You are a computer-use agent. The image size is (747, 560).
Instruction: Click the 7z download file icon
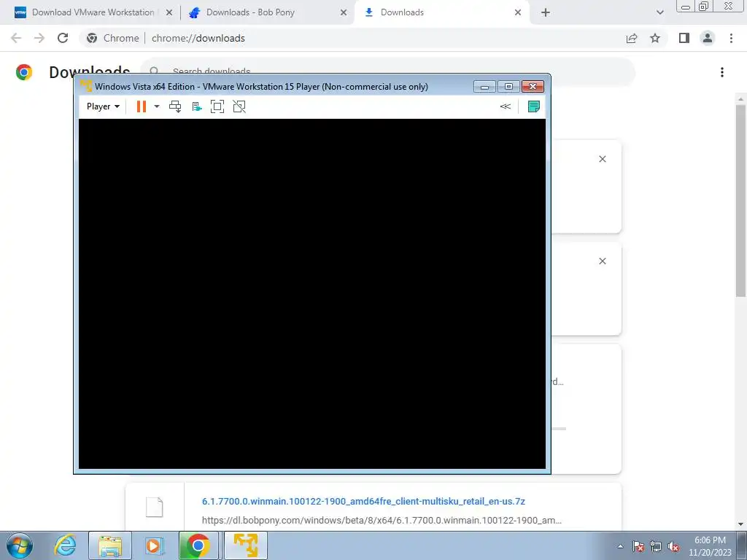pos(155,507)
